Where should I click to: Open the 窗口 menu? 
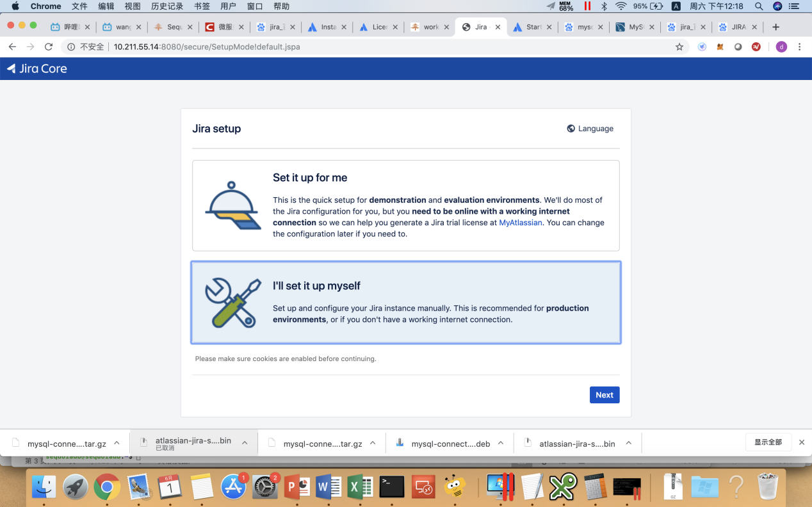click(x=255, y=6)
